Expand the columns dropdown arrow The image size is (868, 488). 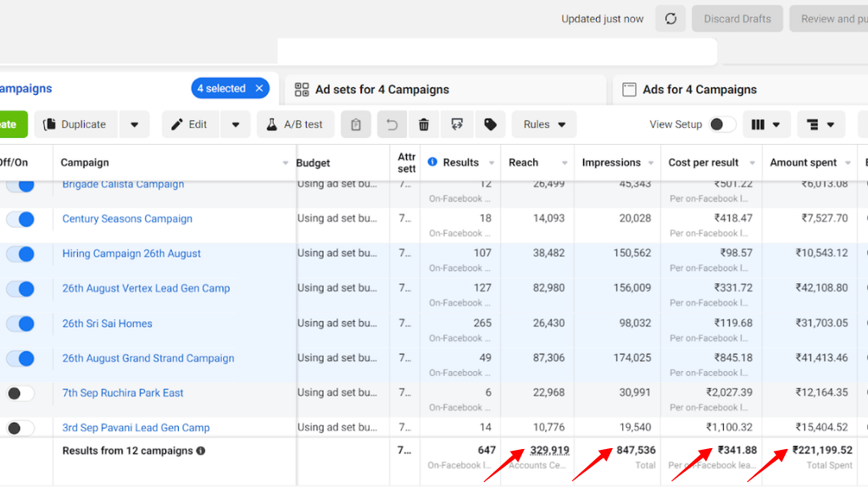(x=776, y=125)
